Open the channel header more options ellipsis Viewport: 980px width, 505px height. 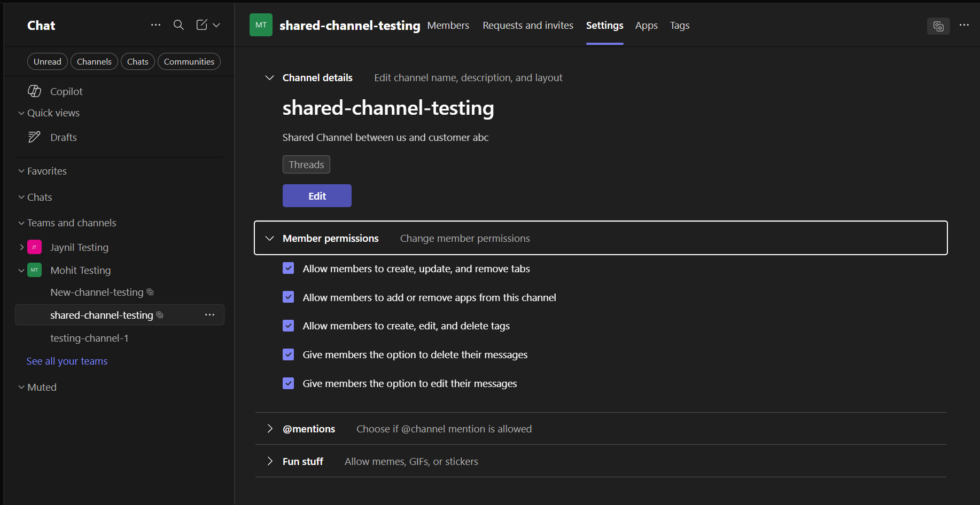click(964, 25)
